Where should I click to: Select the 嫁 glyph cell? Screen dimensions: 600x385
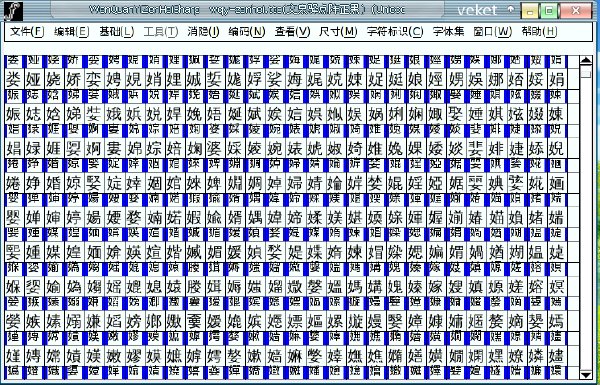(x=435, y=287)
